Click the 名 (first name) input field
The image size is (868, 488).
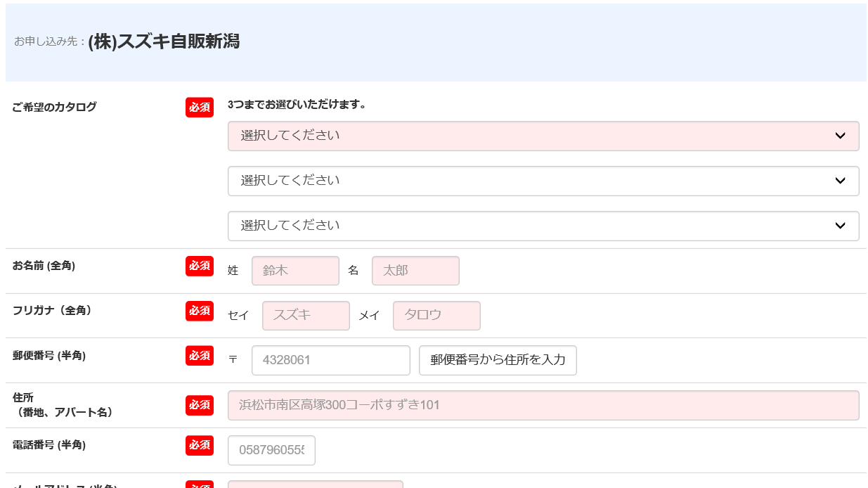click(x=415, y=271)
